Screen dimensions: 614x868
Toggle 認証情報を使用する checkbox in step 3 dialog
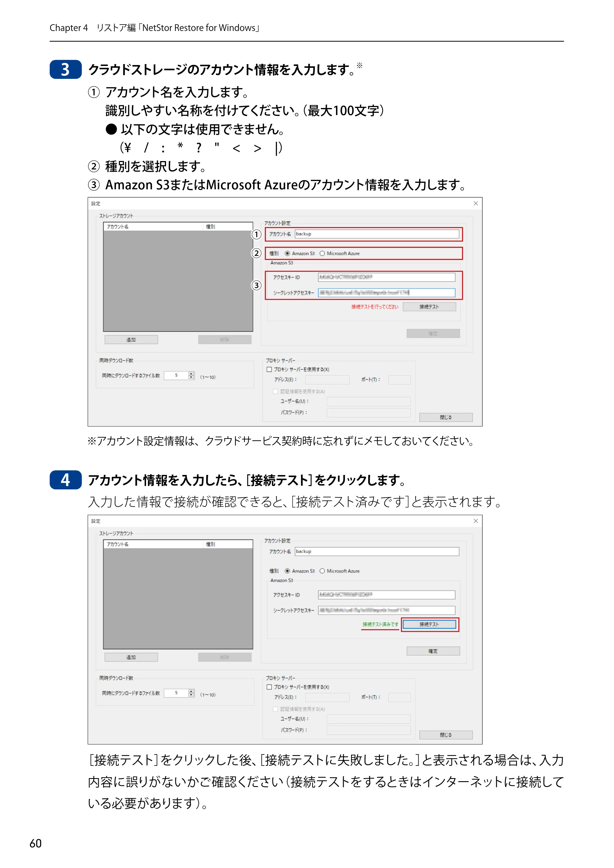pos(276,391)
